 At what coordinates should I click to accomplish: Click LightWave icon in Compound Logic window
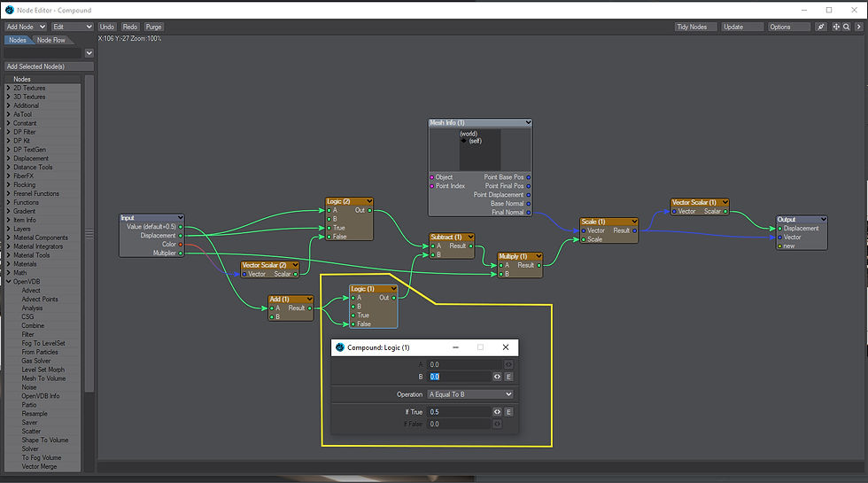tap(340, 347)
